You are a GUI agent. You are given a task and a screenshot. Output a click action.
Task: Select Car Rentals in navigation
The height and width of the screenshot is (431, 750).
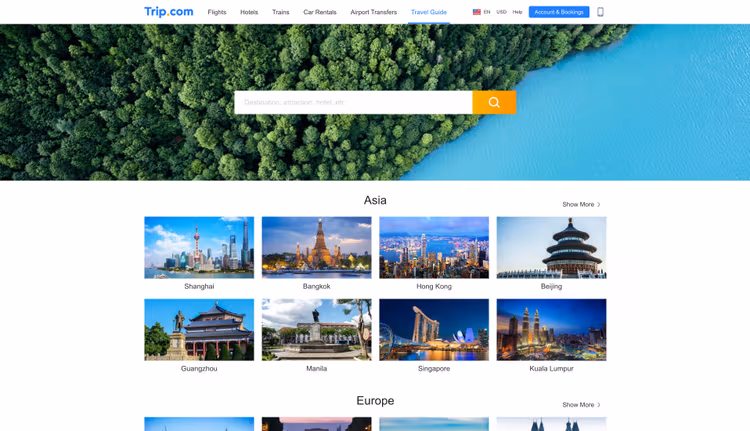(x=320, y=12)
